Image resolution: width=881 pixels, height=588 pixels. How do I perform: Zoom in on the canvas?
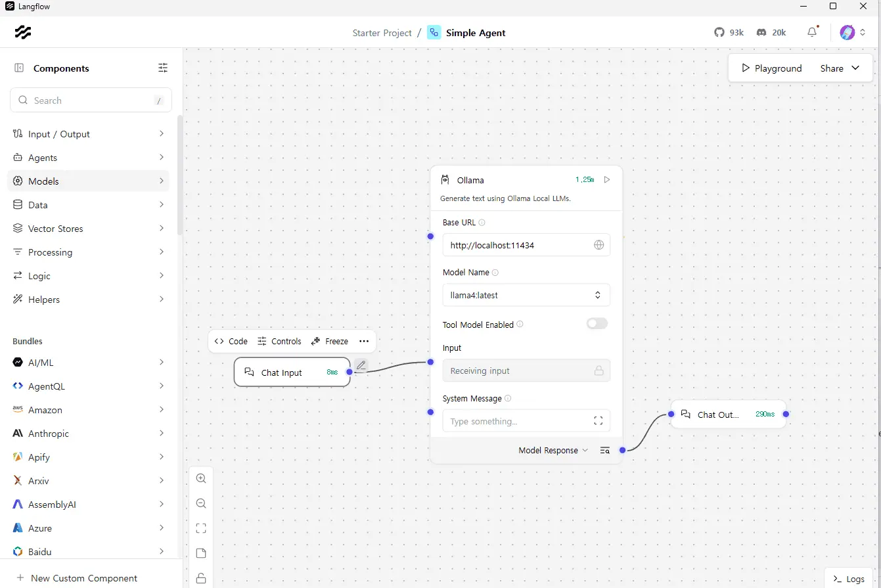201,478
